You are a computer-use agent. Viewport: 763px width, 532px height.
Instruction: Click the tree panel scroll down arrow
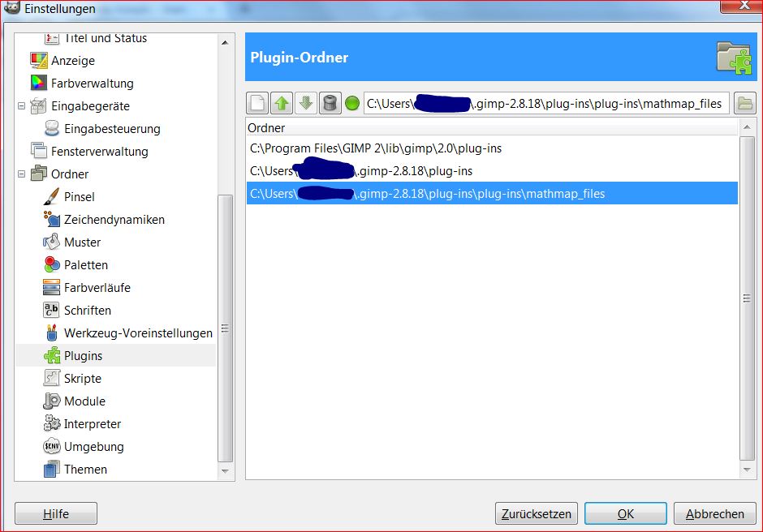click(x=225, y=470)
